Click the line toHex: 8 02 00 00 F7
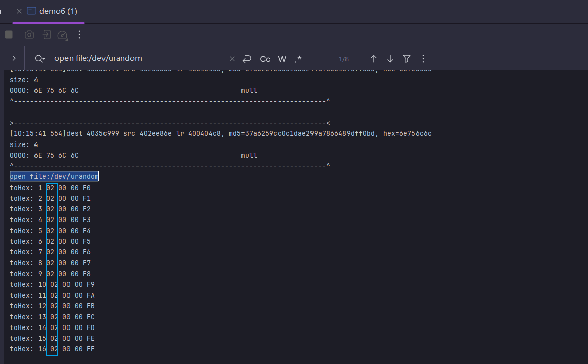This screenshot has width=588, height=364. tap(50, 263)
